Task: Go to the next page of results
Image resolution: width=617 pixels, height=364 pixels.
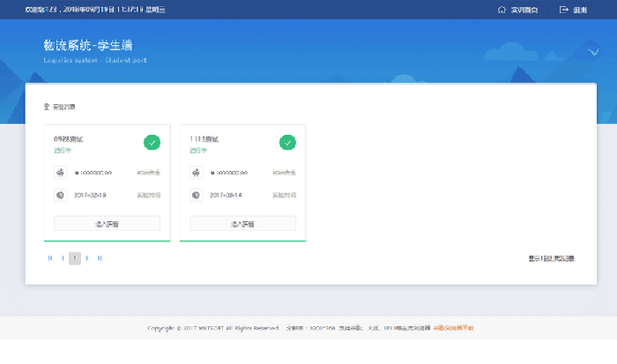Action: click(87, 258)
